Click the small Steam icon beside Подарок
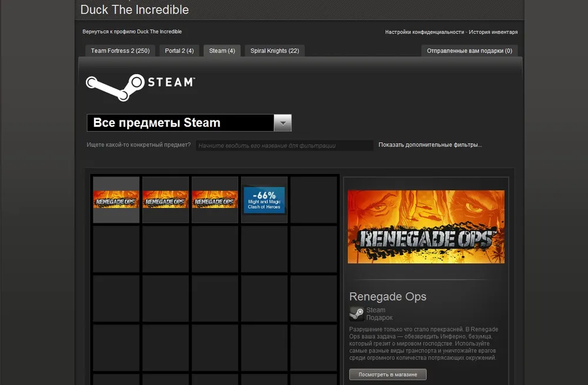 356,314
